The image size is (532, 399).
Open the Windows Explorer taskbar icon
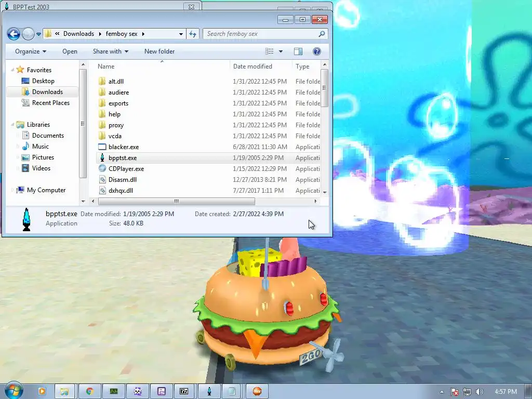pyautogui.click(x=64, y=392)
